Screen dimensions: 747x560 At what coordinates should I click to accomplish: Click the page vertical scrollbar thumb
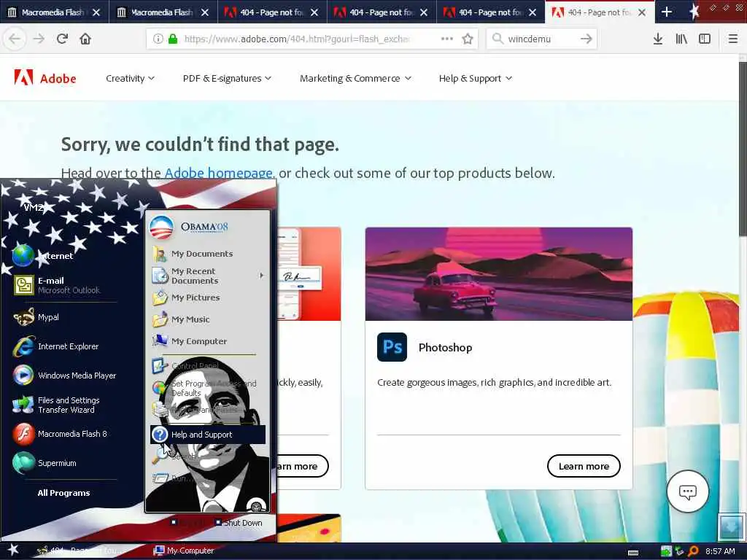742,149
